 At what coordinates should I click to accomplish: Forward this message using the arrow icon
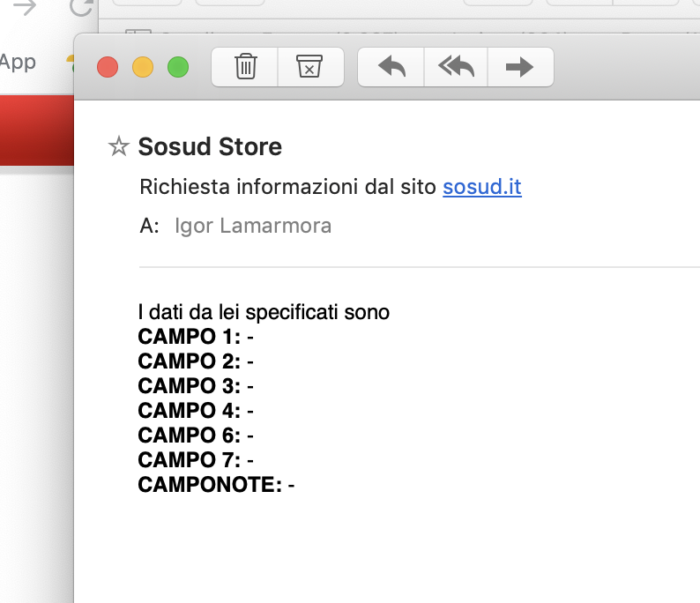(x=520, y=66)
